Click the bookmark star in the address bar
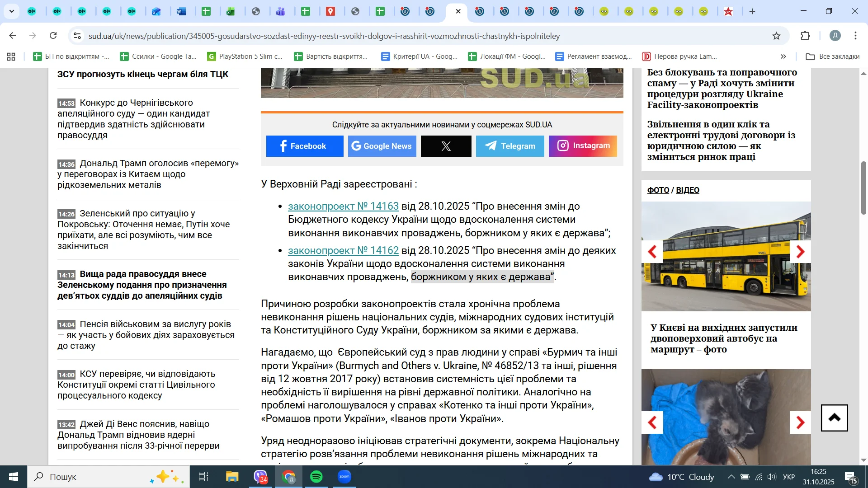This screenshot has width=868, height=488. (x=776, y=36)
